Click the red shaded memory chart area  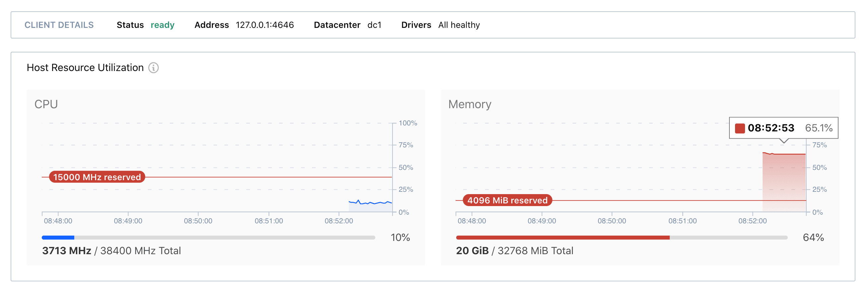click(784, 182)
